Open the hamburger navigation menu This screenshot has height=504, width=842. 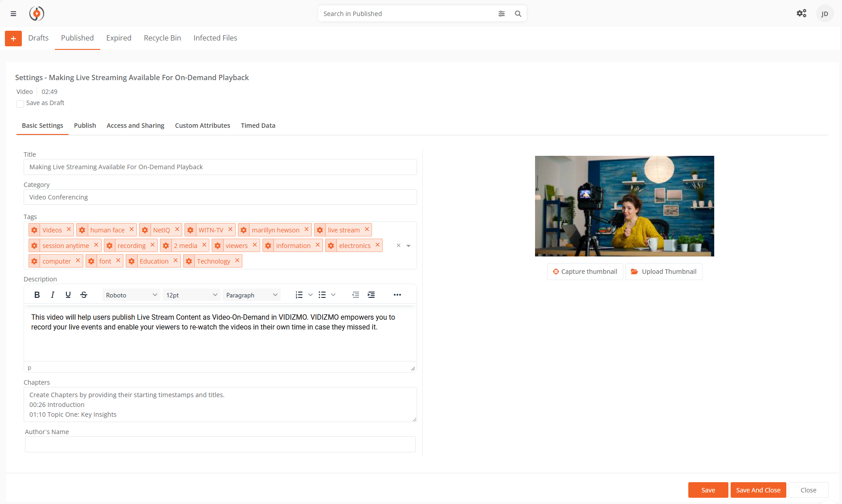point(13,14)
